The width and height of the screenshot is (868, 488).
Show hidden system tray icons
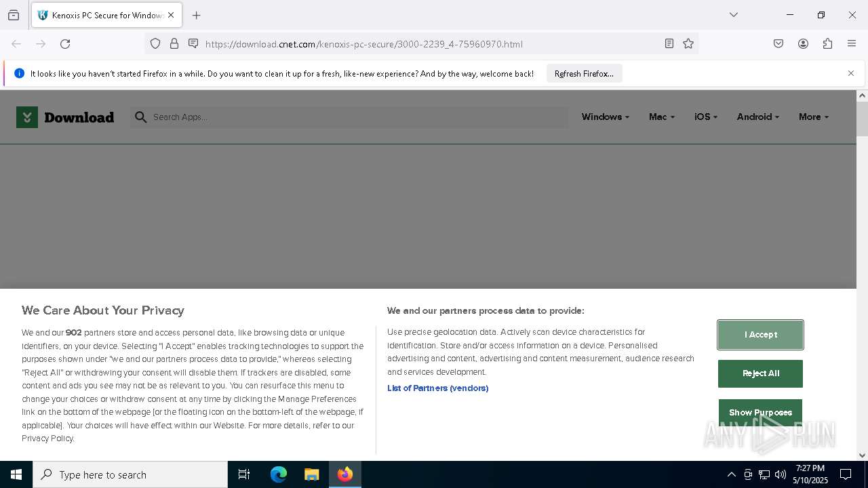tap(731, 474)
